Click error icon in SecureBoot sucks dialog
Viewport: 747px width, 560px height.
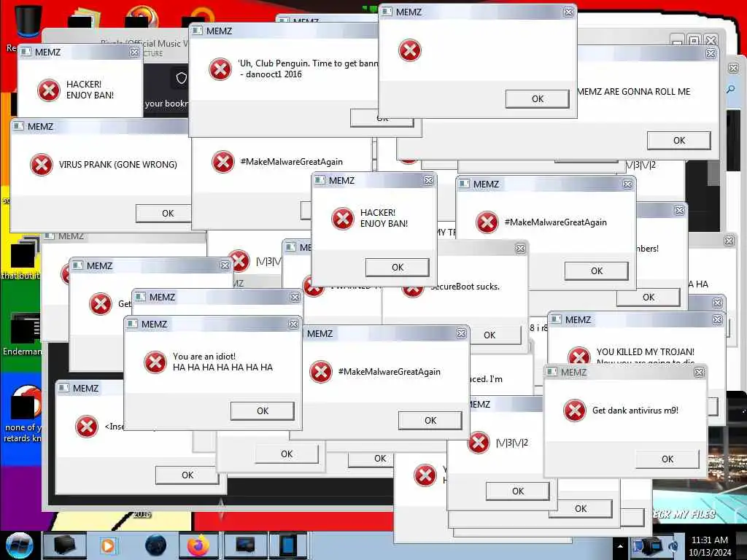pyautogui.click(x=413, y=290)
